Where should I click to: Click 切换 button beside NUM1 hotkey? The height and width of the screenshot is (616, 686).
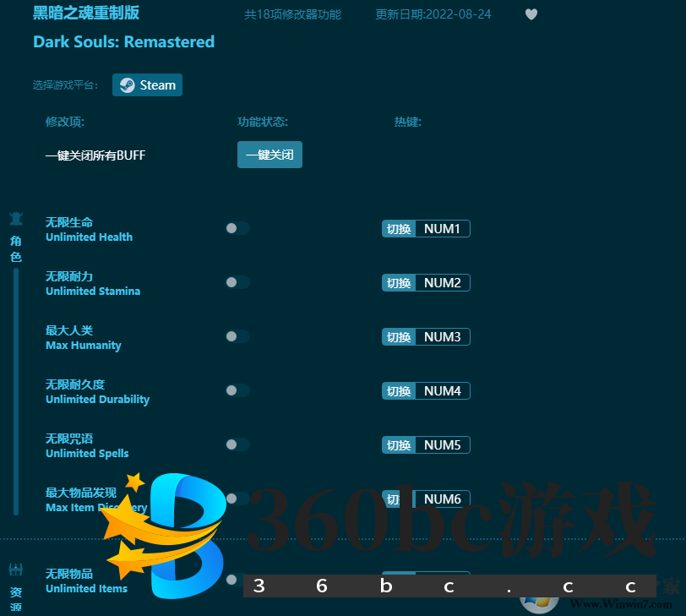click(399, 229)
